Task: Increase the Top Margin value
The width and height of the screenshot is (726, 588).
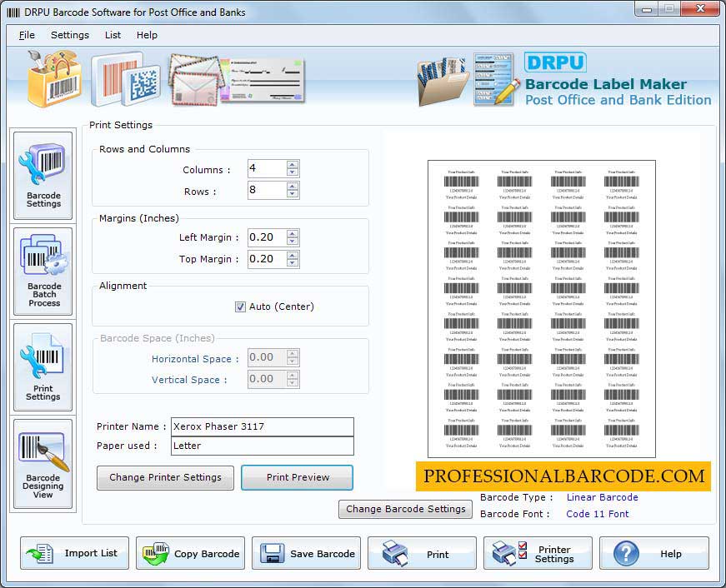Action: pos(292,255)
